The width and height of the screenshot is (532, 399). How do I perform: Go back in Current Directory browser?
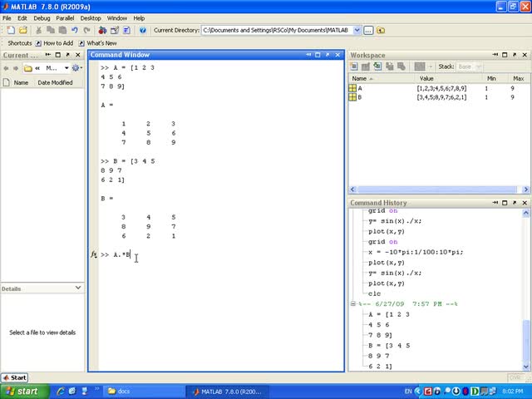click(6, 68)
